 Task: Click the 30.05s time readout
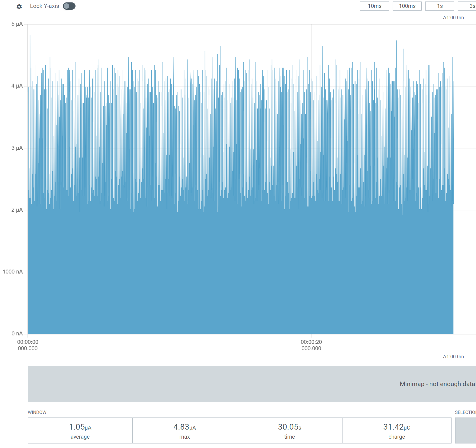tap(289, 430)
